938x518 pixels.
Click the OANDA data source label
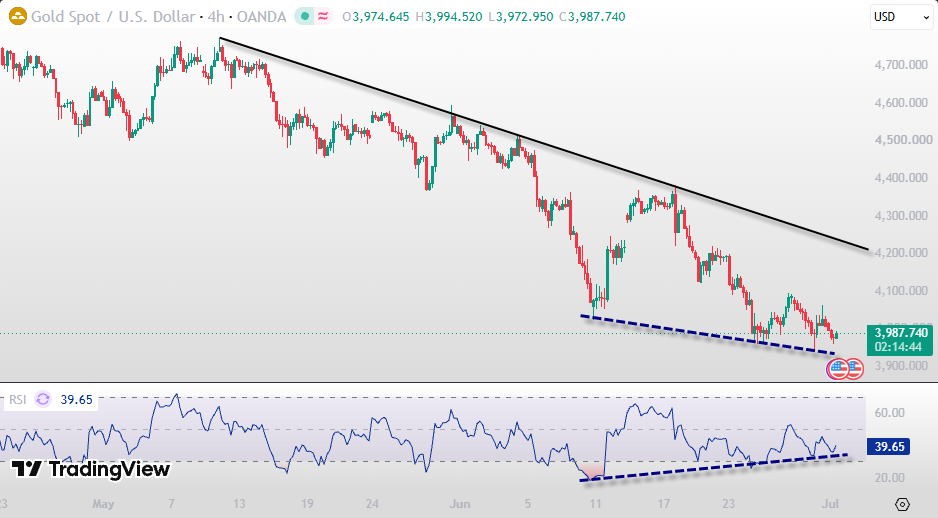(x=261, y=17)
